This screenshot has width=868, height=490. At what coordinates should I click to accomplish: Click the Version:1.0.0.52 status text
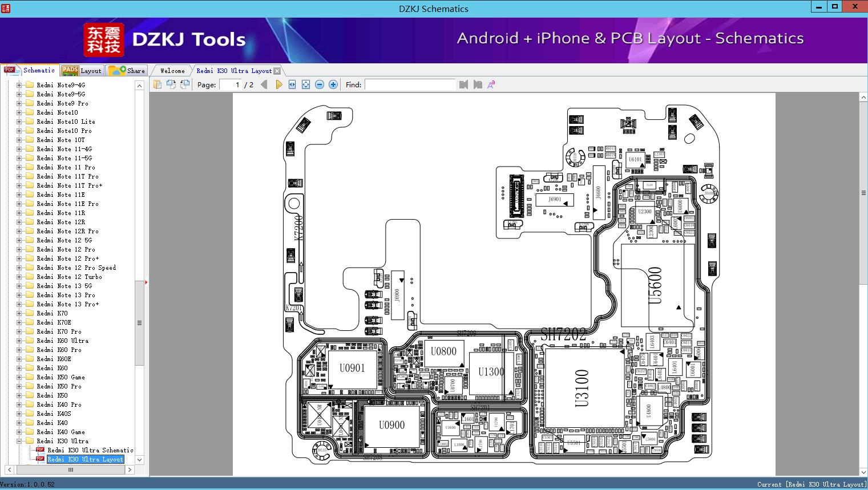click(x=27, y=485)
